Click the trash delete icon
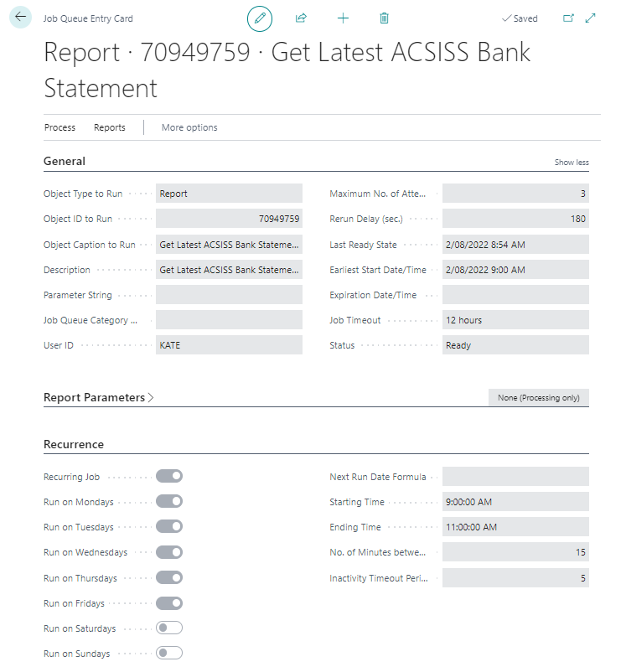The height and width of the screenshot is (672, 626). (x=384, y=18)
